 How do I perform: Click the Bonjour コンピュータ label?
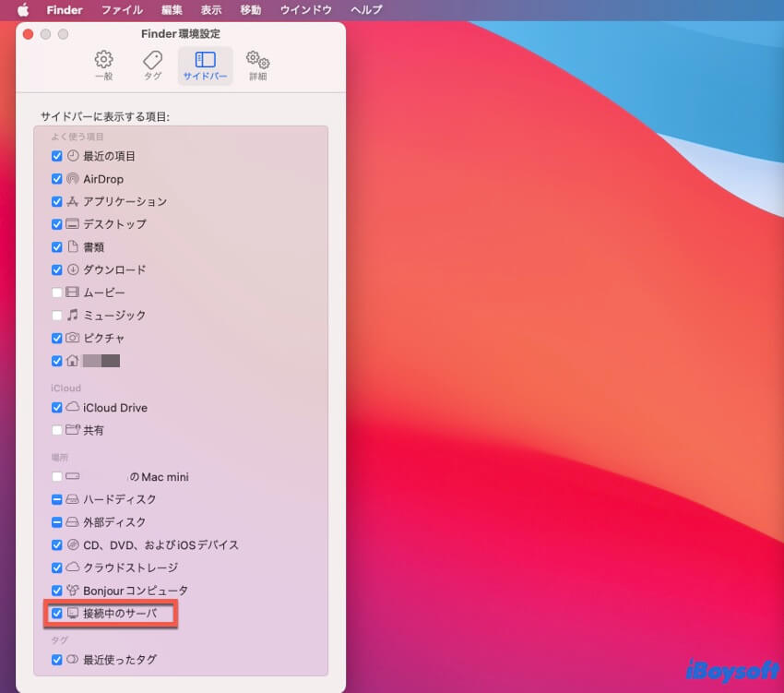coord(135,591)
